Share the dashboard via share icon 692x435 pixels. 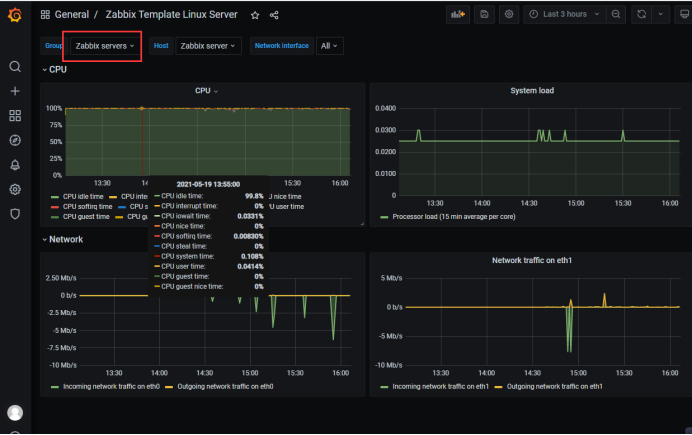pyautogui.click(x=274, y=15)
